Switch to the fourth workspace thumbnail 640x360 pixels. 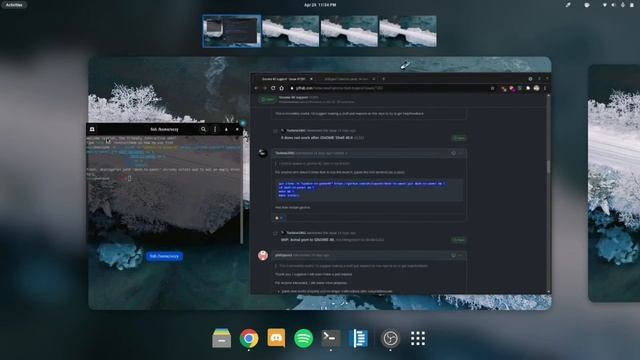tap(408, 31)
